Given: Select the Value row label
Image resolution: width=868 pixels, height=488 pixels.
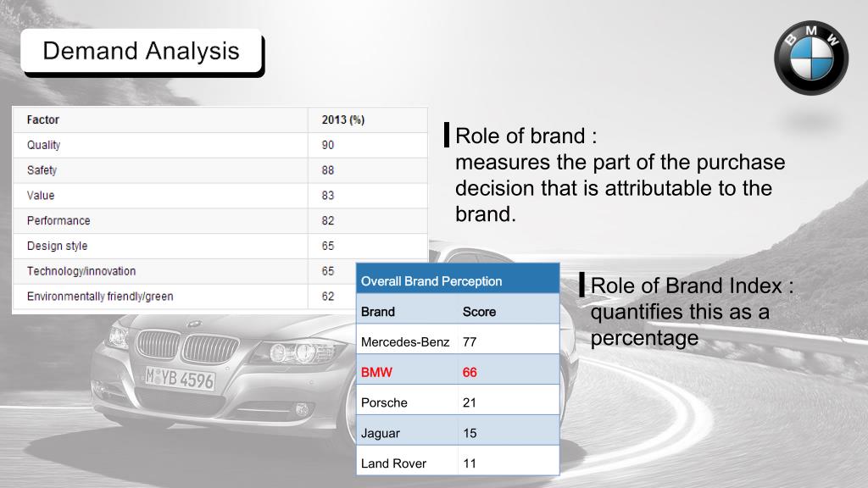Looking at the screenshot, I should [41, 196].
